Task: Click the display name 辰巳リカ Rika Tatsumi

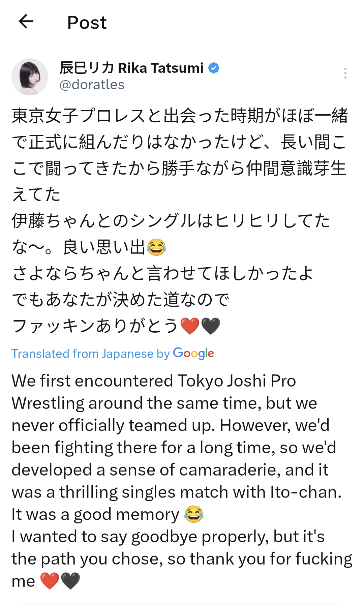Action: click(131, 68)
